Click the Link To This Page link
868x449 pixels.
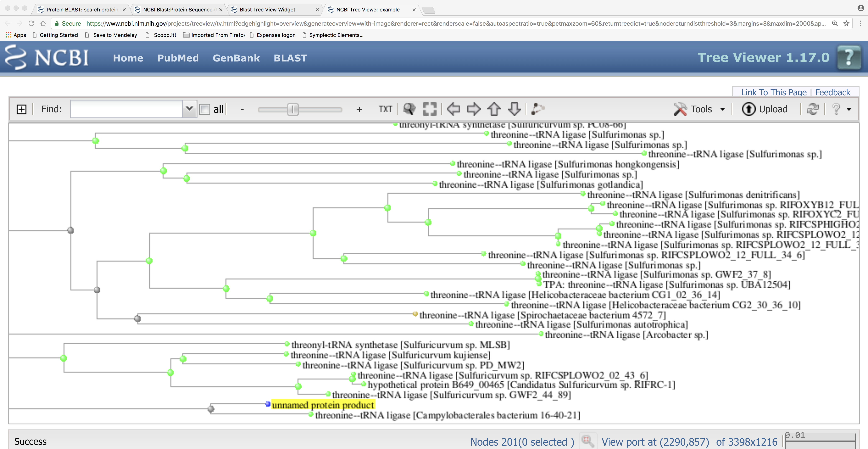click(x=774, y=92)
